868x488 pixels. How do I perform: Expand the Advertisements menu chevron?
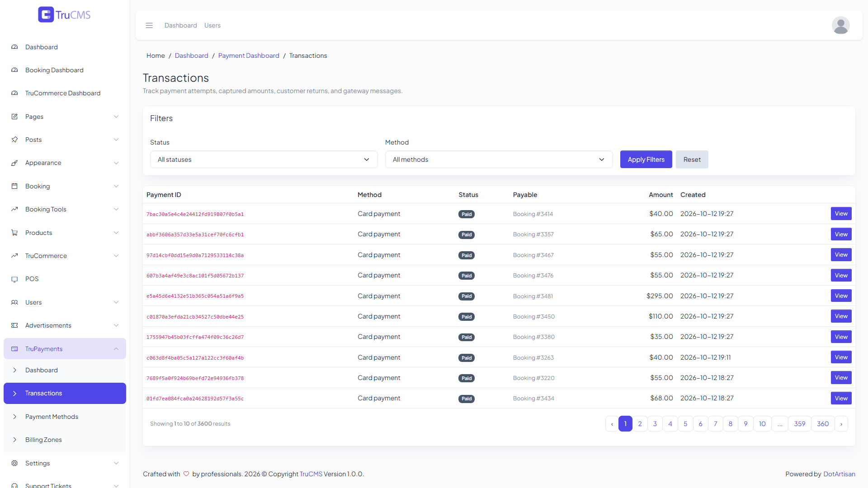tap(116, 325)
